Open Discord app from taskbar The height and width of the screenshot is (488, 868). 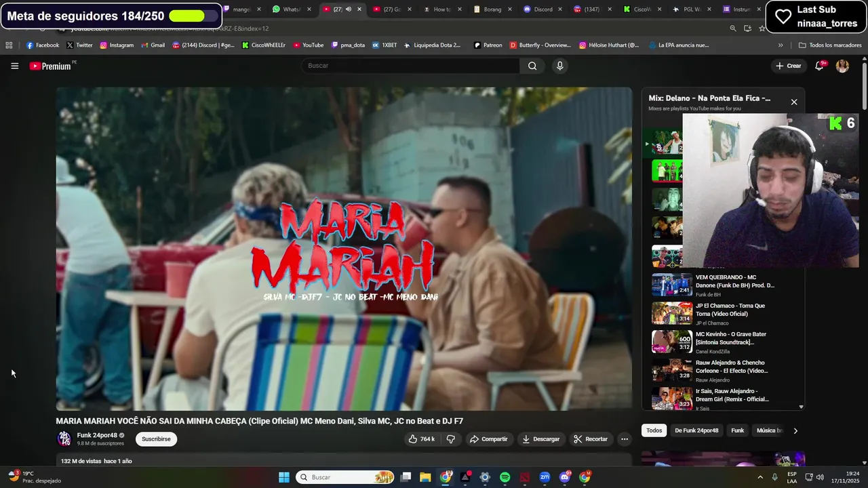564,477
